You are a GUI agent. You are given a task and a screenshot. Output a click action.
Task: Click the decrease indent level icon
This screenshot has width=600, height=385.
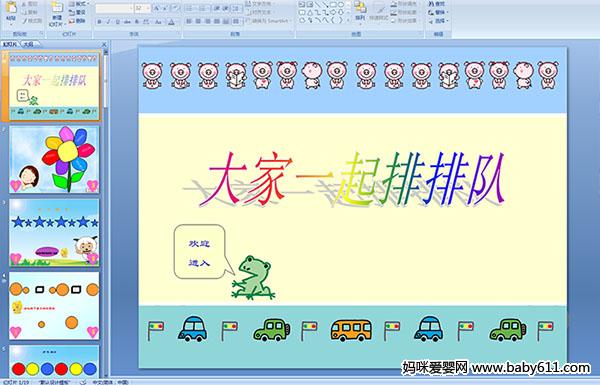pos(217,8)
